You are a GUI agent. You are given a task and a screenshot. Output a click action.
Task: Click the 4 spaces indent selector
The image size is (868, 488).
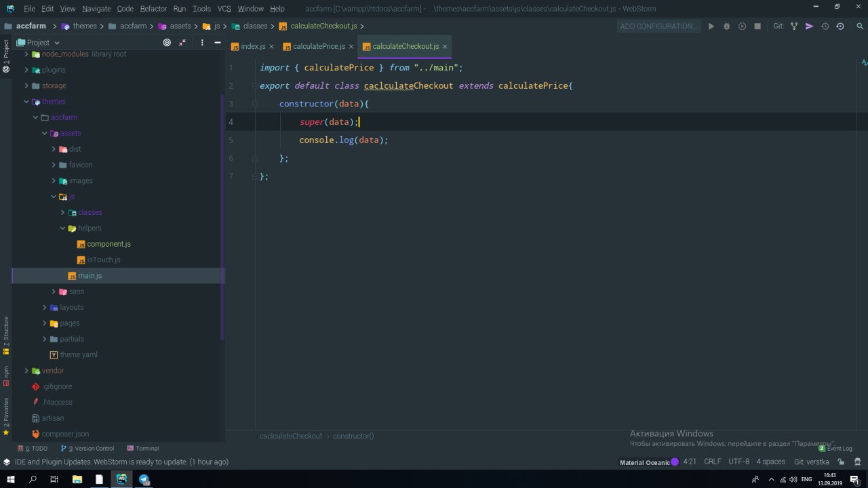click(x=770, y=462)
